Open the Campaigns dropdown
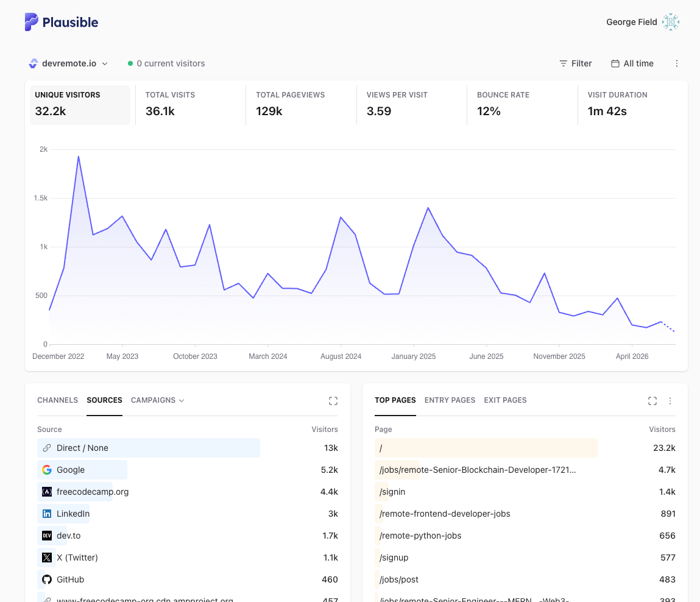 pyautogui.click(x=158, y=400)
